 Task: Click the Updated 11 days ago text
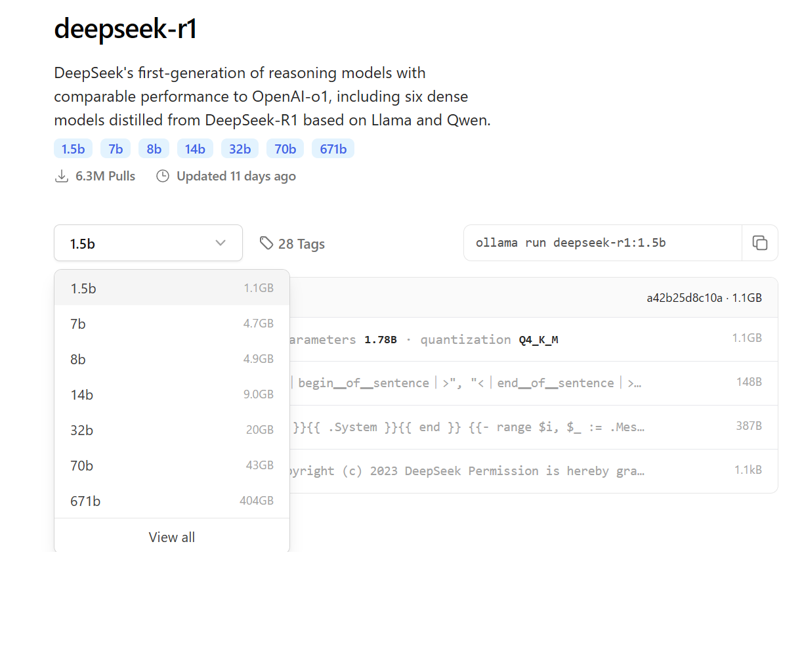236,176
